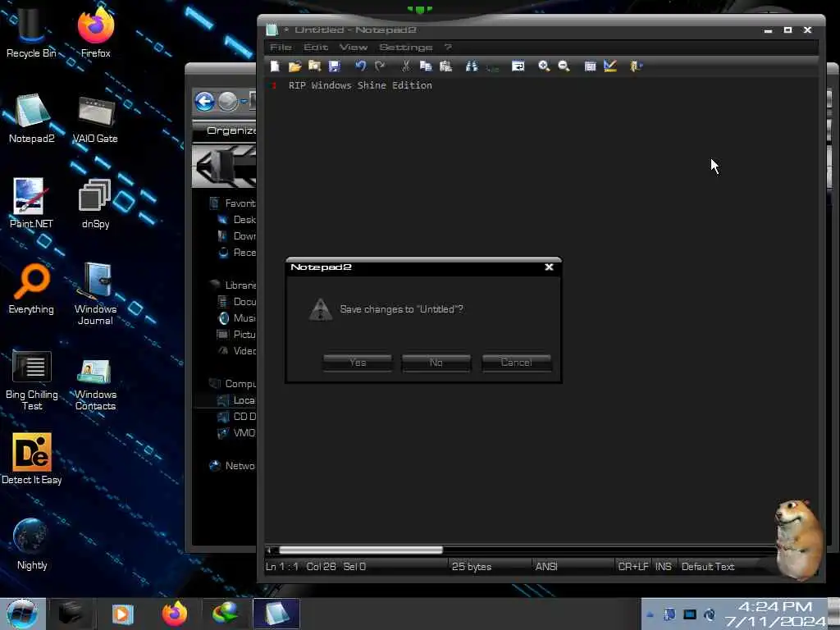Click the Select Scheme toolbar icon
This screenshot has height=630, width=840.
(590, 66)
